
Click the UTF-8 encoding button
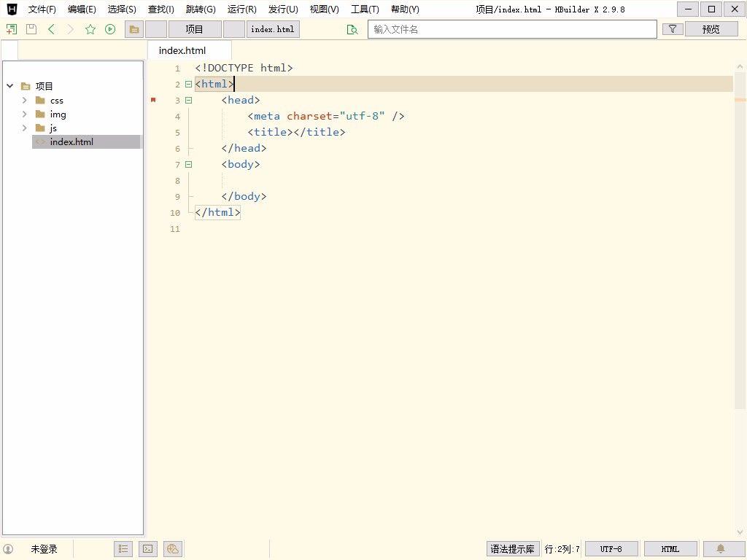click(611, 549)
